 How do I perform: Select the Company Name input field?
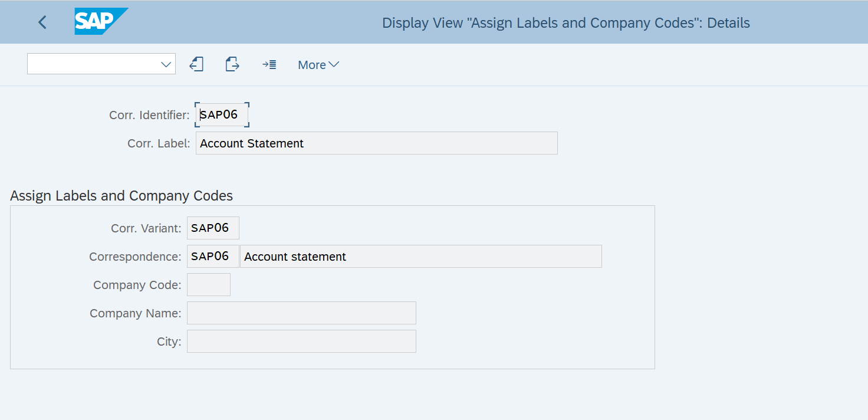pos(301,313)
